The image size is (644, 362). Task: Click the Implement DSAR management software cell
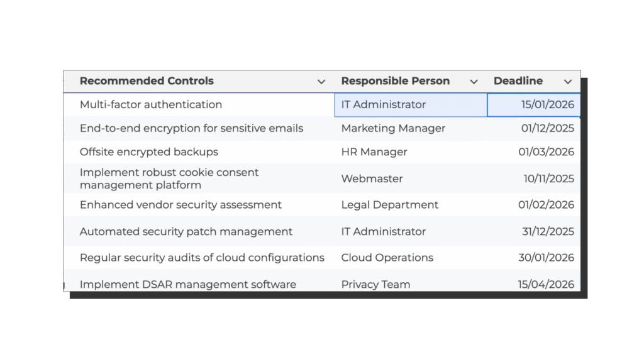(x=187, y=284)
